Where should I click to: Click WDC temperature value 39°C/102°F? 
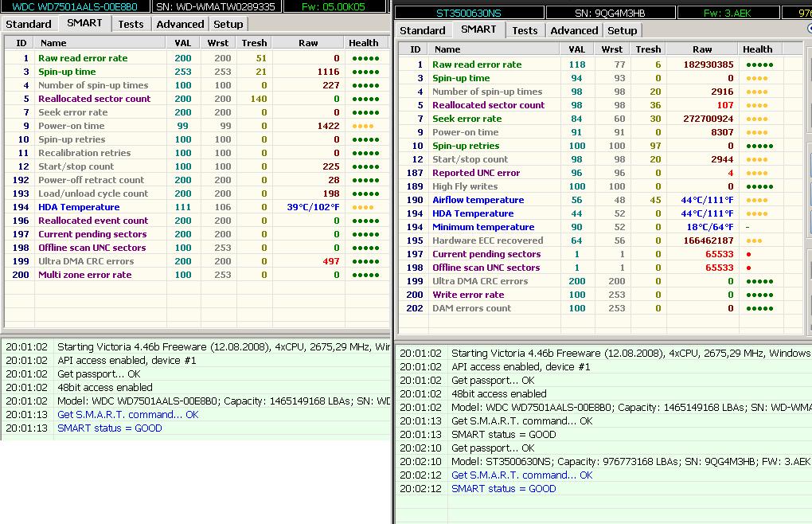click(313, 207)
